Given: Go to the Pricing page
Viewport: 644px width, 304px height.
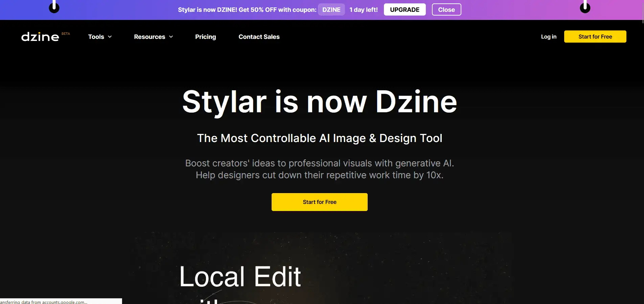Looking at the screenshot, I should coord(205,37).
